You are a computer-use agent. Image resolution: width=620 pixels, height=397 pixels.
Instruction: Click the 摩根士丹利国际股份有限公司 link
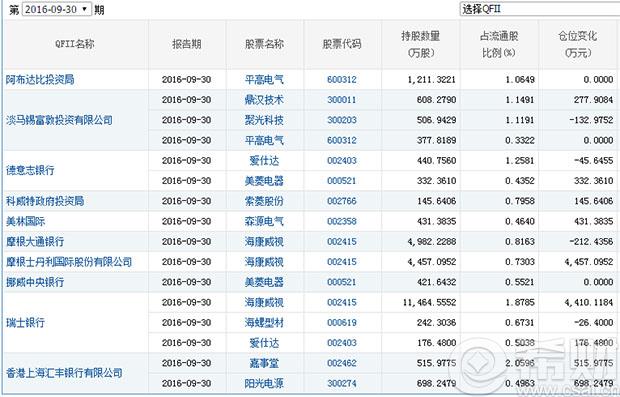(69, 262)
